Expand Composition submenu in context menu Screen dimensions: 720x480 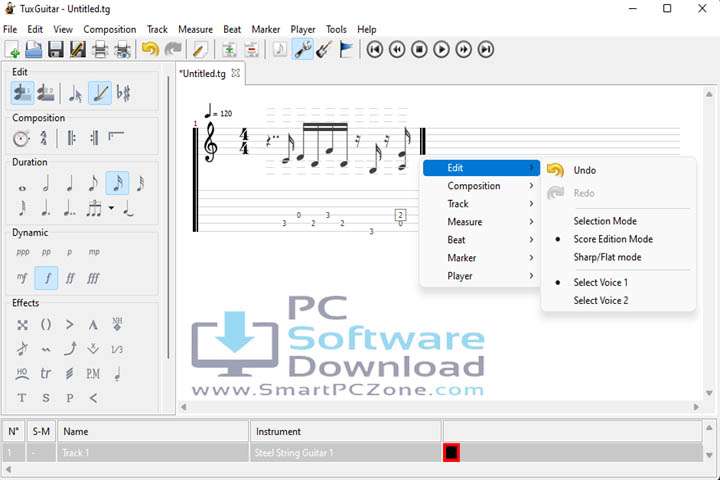(x=481, y=186)
